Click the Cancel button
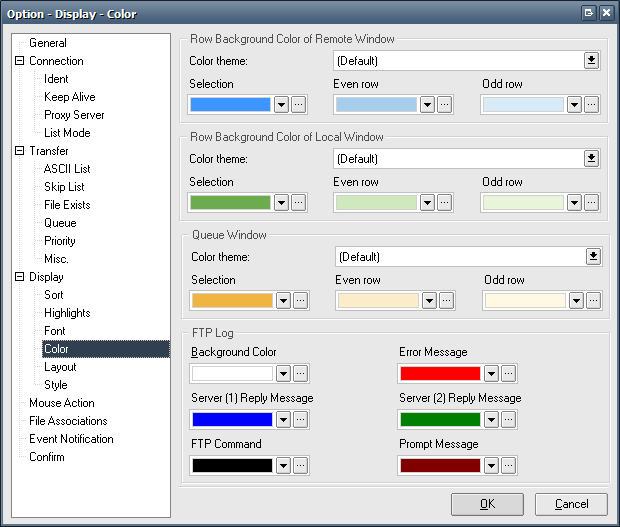Screen dimensions: 620x527 pyautogui.click(x=571, y=504)
